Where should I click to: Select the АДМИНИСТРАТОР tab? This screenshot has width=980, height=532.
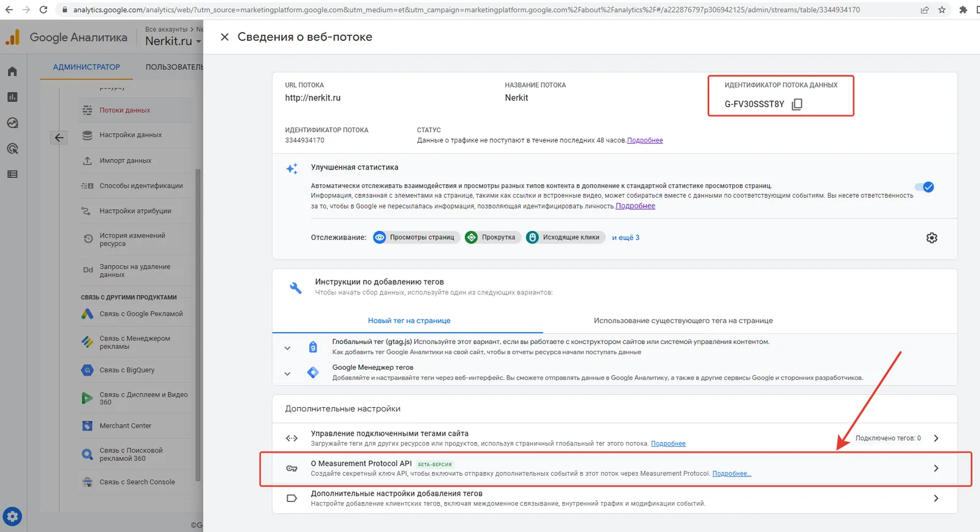86,67
